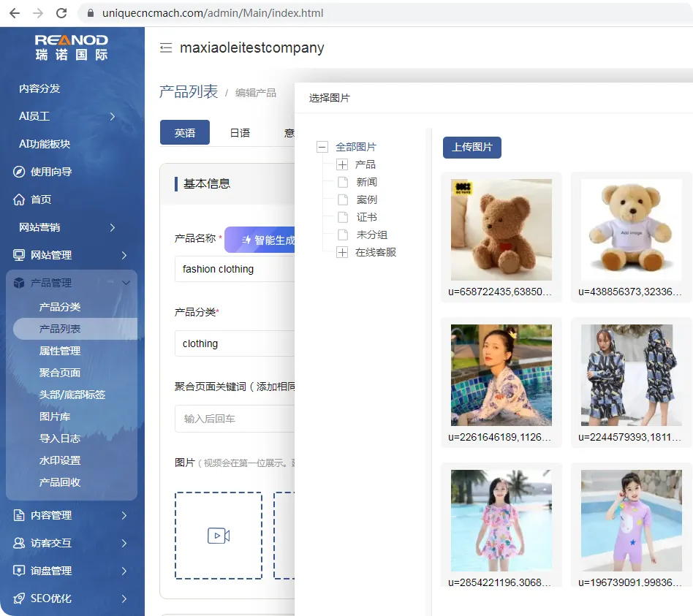Image resolution: width=693 pixels, height=616 pixels.
Task: Expand the 产品 folder in the image tree
Action: point(342,165)
